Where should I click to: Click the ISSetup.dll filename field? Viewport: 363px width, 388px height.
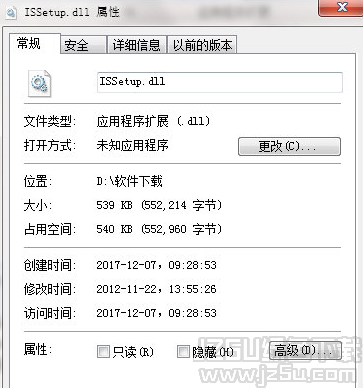click(x=219, y=82)
